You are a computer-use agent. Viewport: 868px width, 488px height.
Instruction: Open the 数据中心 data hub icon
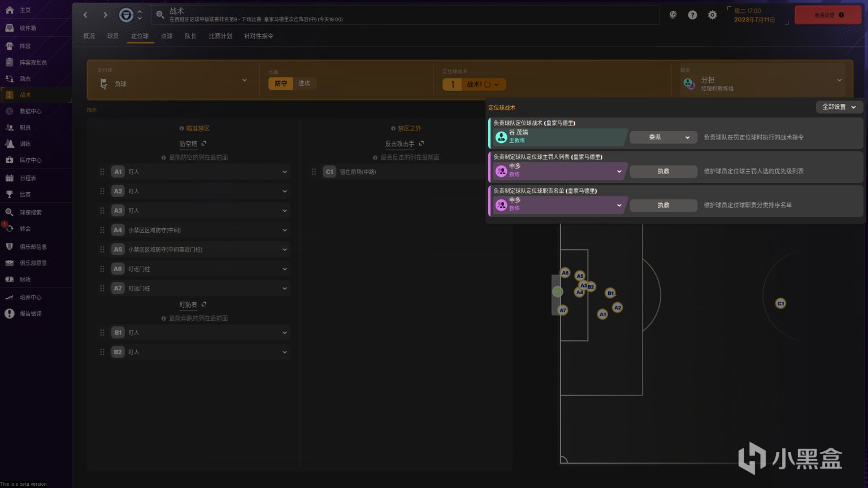coord(10,111)
